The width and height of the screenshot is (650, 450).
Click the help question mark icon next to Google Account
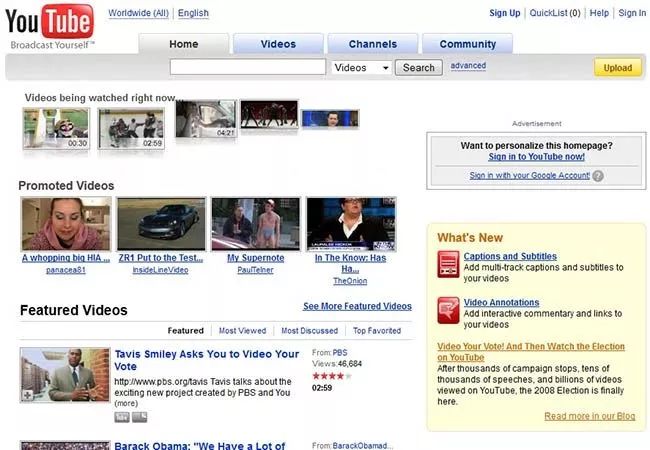click(x=598, y=176)
